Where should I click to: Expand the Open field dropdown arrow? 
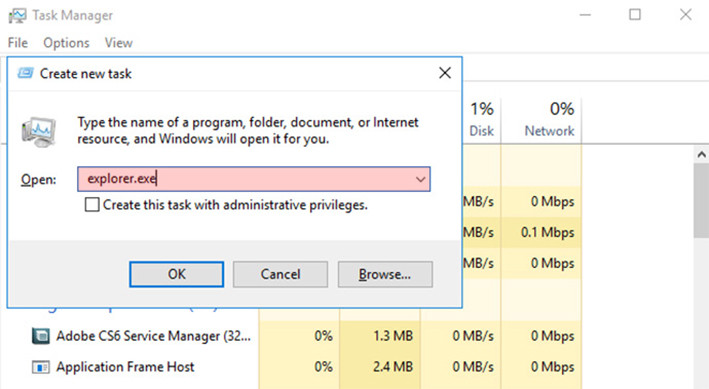420,180
